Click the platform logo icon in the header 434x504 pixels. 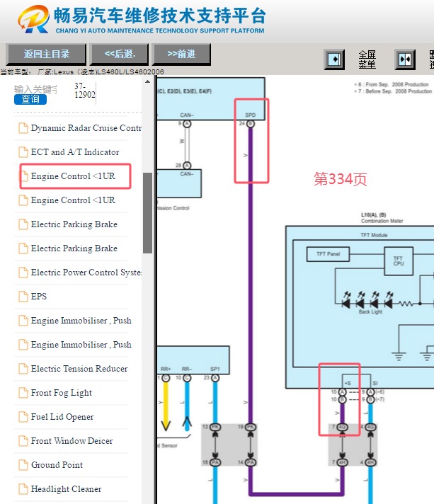(34, 19)
